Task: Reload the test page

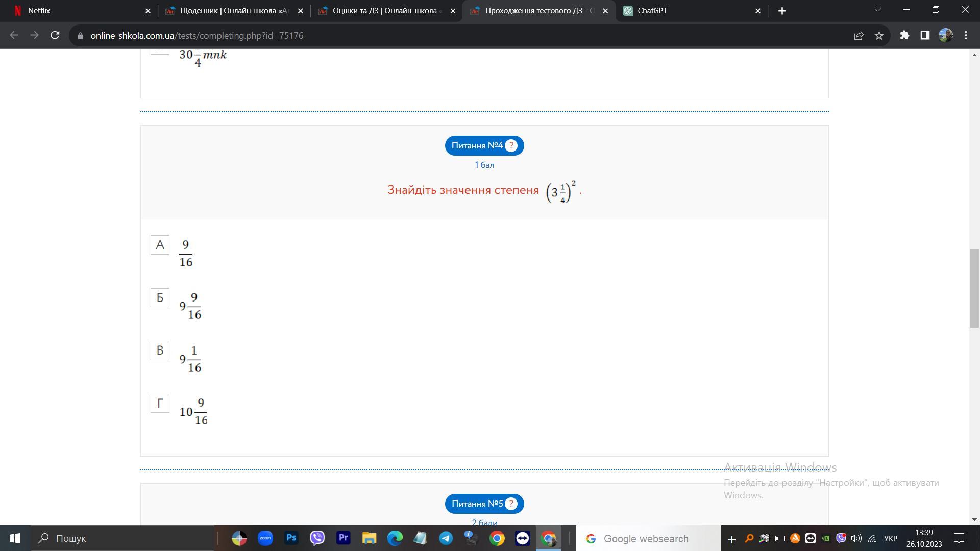Action: (x=55, y=36)
